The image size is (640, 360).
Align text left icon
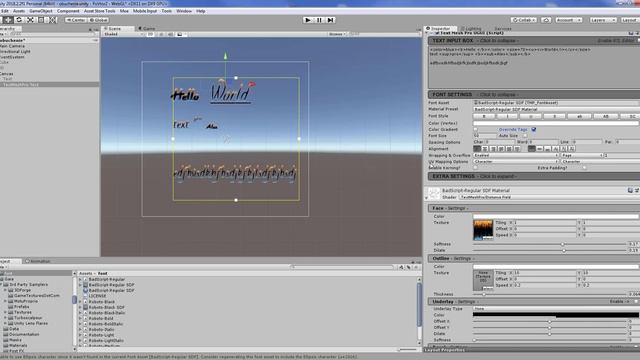pos(477,149)
